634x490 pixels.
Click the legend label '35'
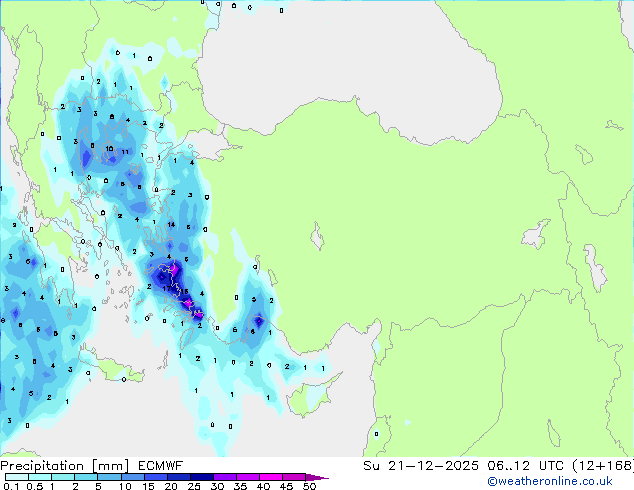[240, 486]
